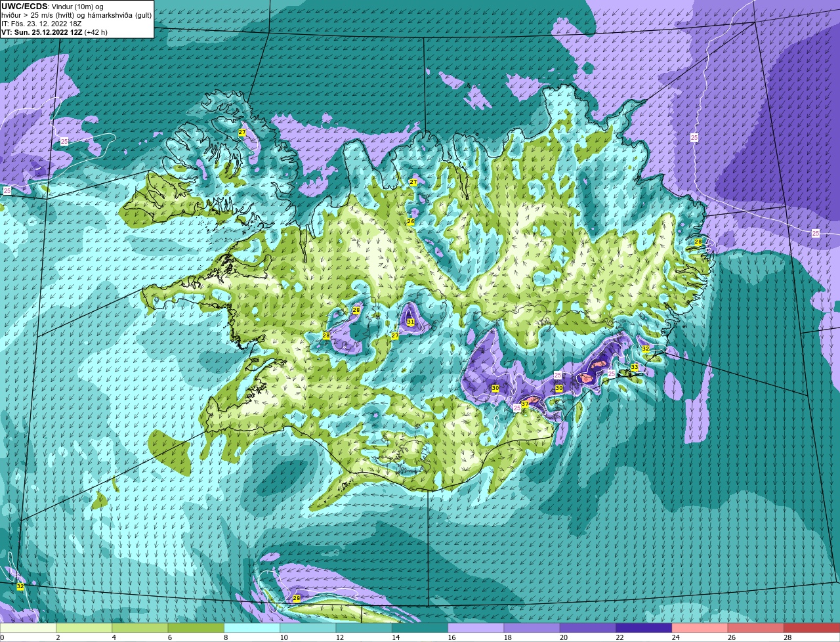Click the legend scale tick label '2'
The height and width of the screenshot is (642, 840).
click(x=58, y=637)
